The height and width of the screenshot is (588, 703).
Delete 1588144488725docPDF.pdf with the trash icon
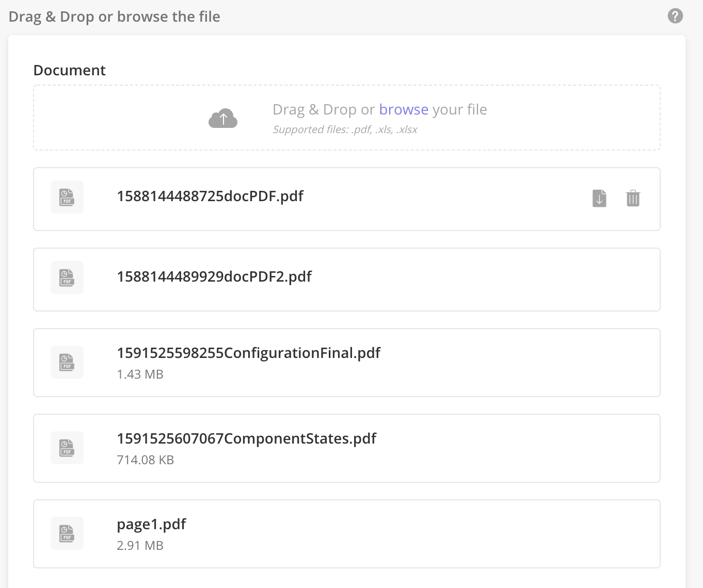pyautogui.click(x=633, y=198)
